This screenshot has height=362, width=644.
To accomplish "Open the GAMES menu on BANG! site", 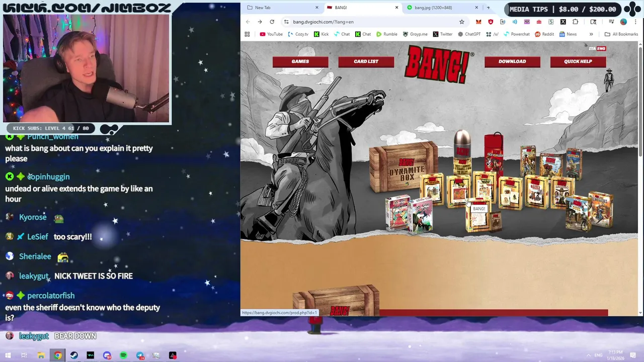I will (300, 61).
